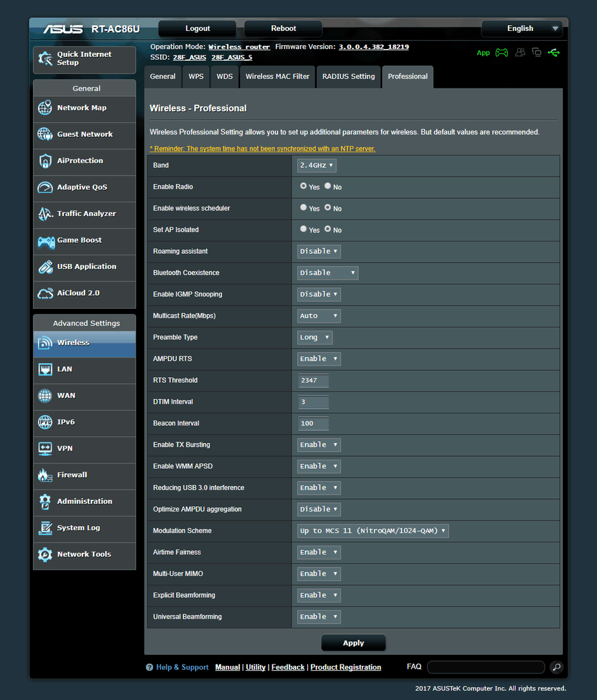Image resolution: width=597 pixels, height=700 pixels.
Task: Click the DTIM Interval input field
Action: click(313, 402)
